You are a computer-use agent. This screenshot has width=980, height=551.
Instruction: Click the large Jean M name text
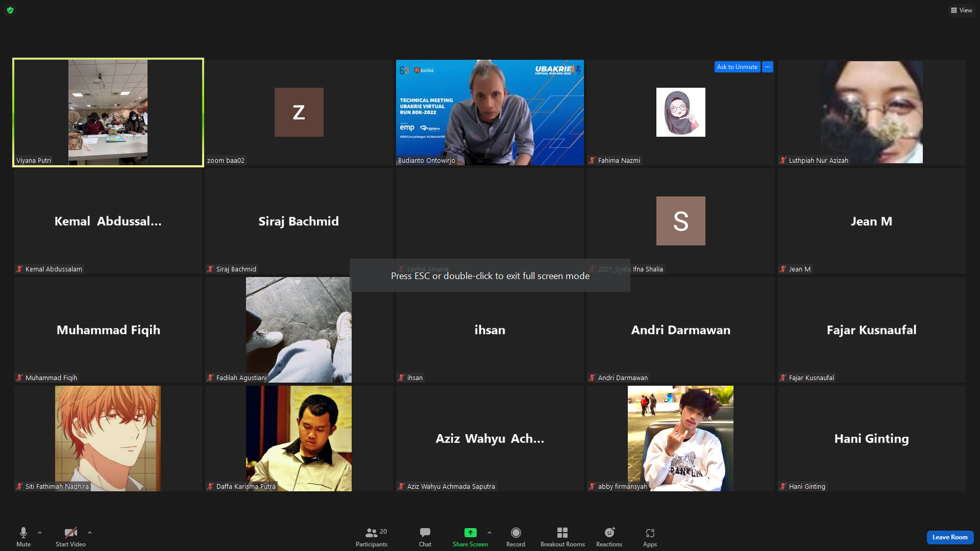point(872,221)
